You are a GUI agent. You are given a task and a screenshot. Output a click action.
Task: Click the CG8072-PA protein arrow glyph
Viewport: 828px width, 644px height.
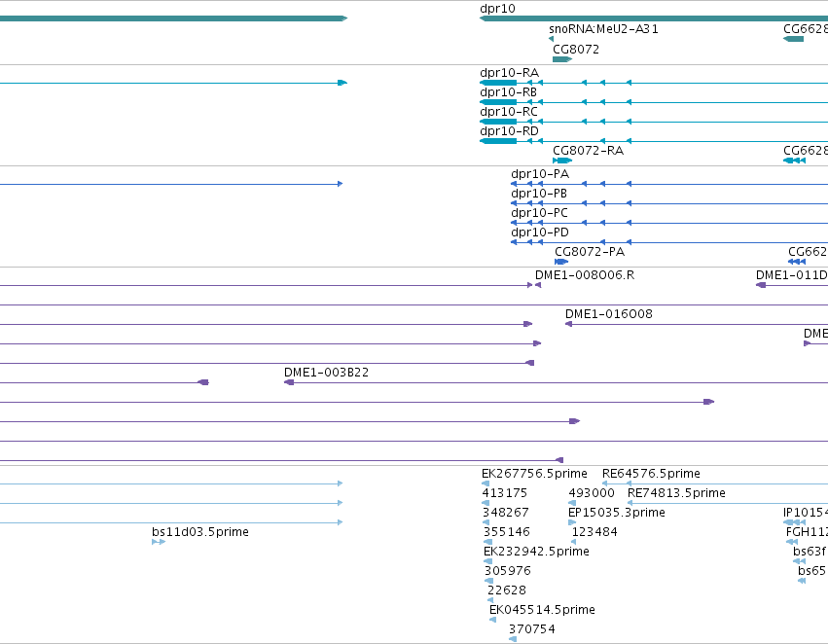point(561,262)
